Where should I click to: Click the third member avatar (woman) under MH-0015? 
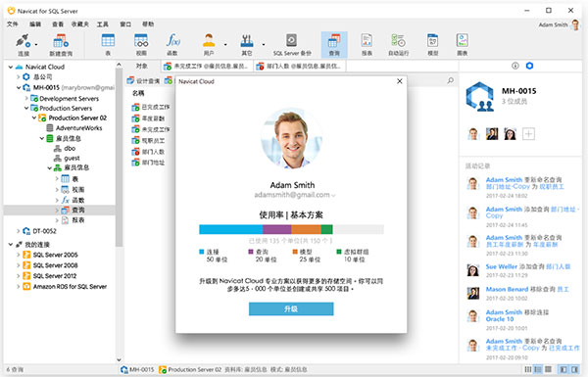(x=510, y=134)
